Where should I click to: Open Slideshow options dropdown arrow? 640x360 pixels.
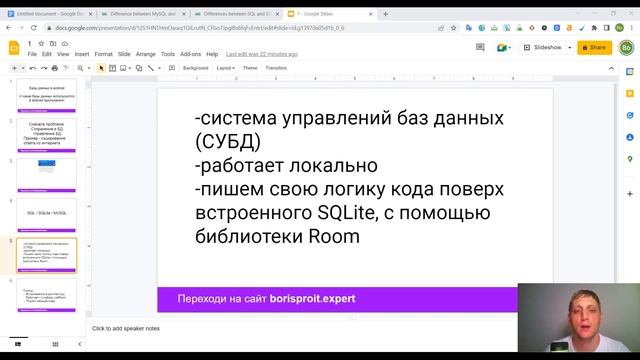tap(570, 48)
